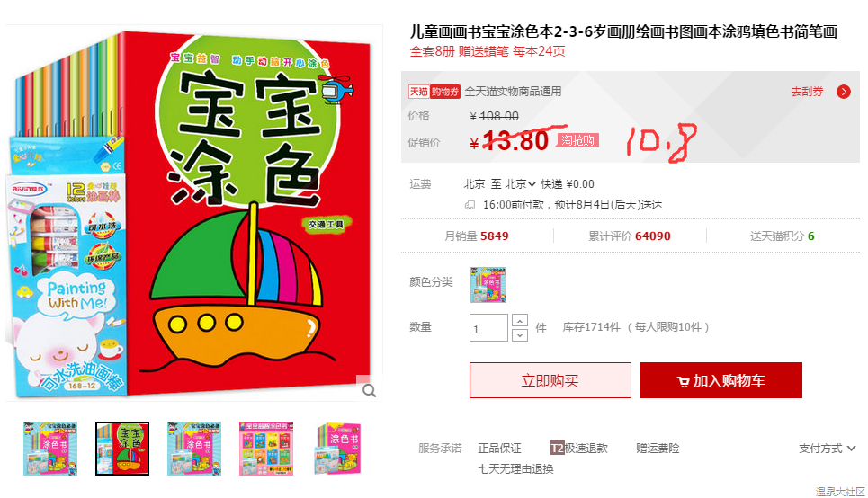Open the 北京 destination city dropdown
The height and width of the screenshot is (498, 868).
pyautogui.click(x=521, y=184)
